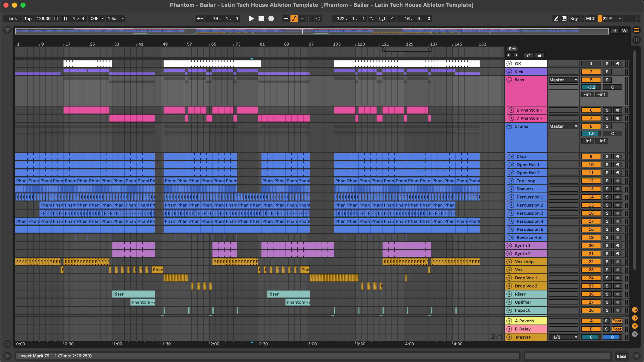Click the Arrangement Record button

[271, 19]
